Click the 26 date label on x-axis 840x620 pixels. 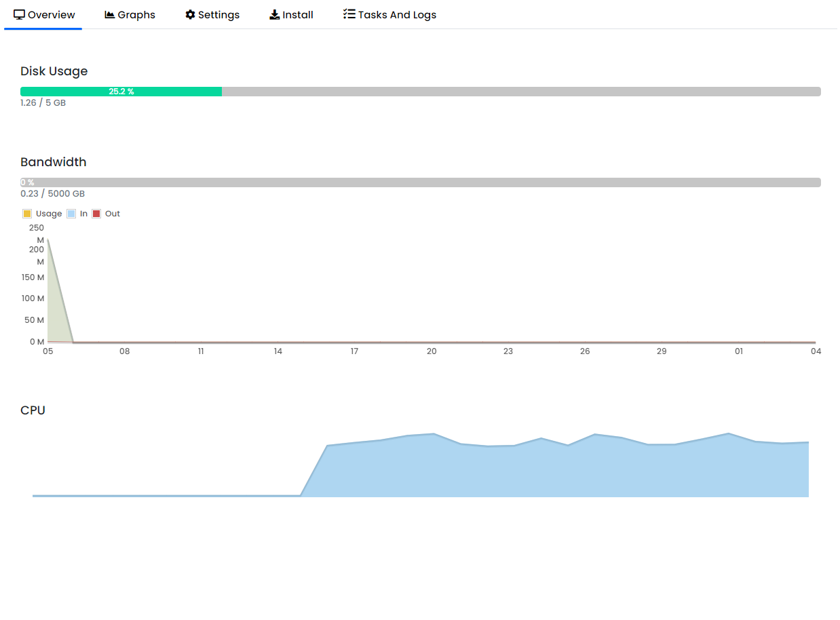pos(585,351)
